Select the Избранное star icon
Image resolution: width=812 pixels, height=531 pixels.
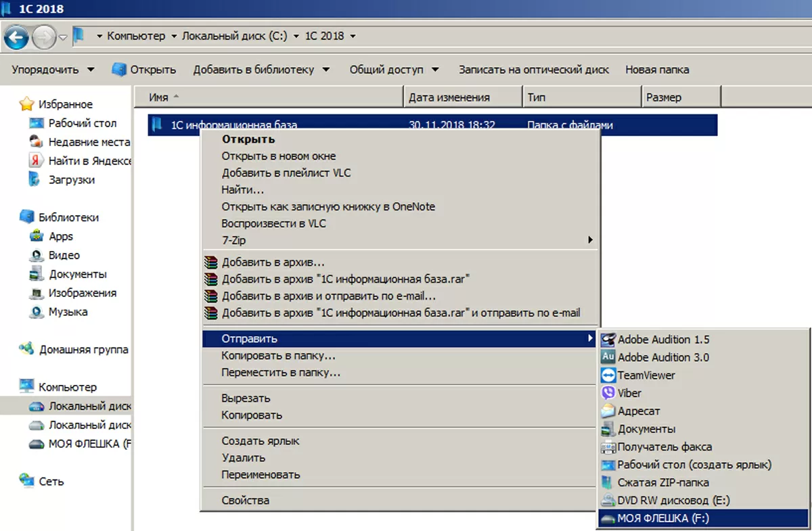coord(26,104)
